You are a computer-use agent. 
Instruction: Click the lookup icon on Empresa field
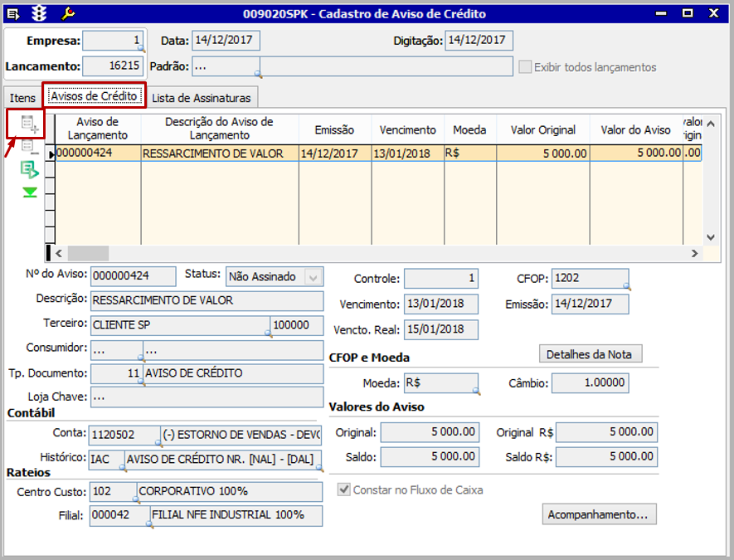point(140,50)
